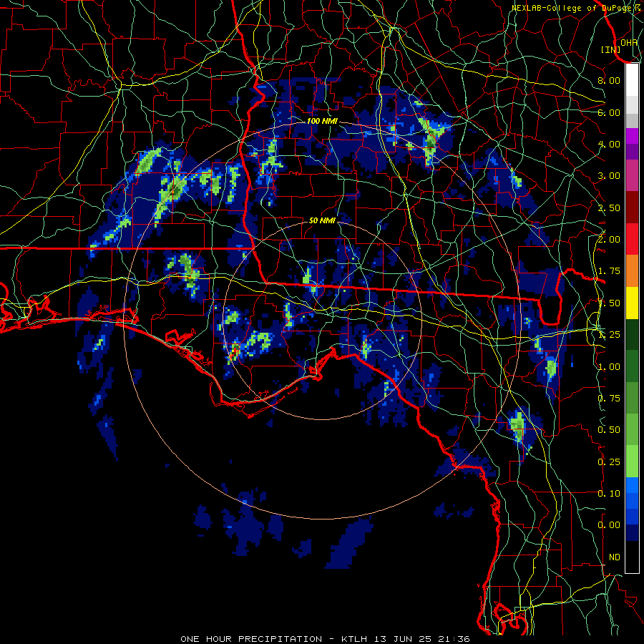Click the 0.25 legend value
The width and height of the screenshot is (644, 644).
[609, 462]
